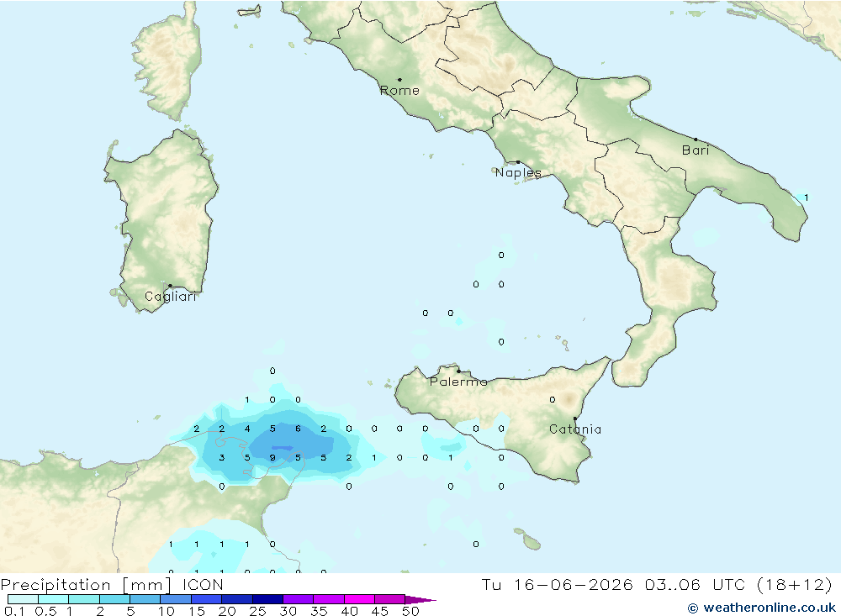Viewport: 841px width, 616px height.
Task: Pick the 40–45 mm magenta legend swatch
Action: tap(359, 599)
